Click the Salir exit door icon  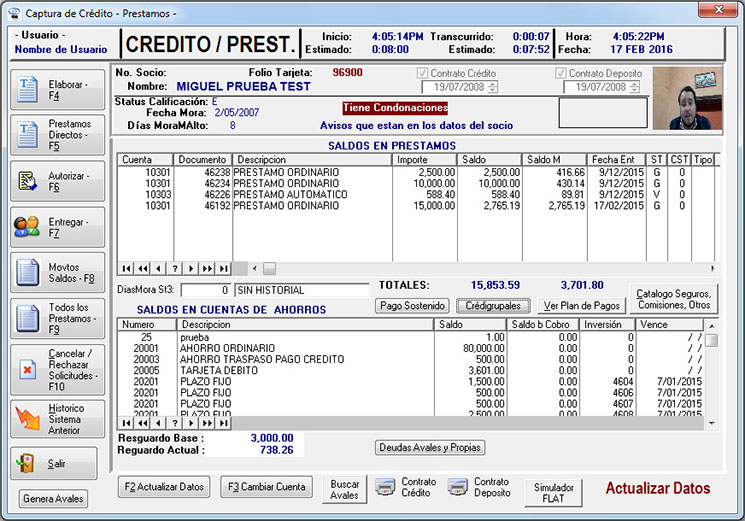click(x=27, y=463)
